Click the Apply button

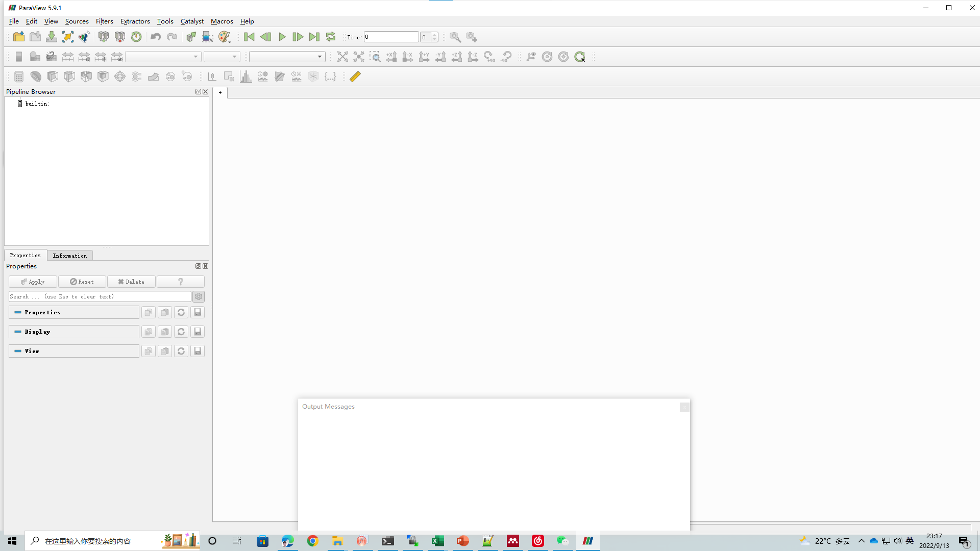tap(32, 281)
